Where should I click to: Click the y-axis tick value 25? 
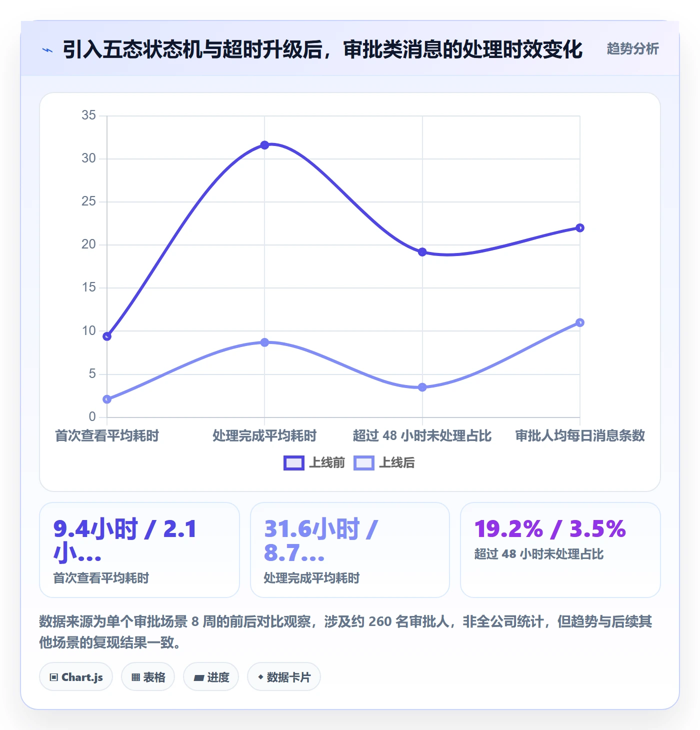click(89, 201)
